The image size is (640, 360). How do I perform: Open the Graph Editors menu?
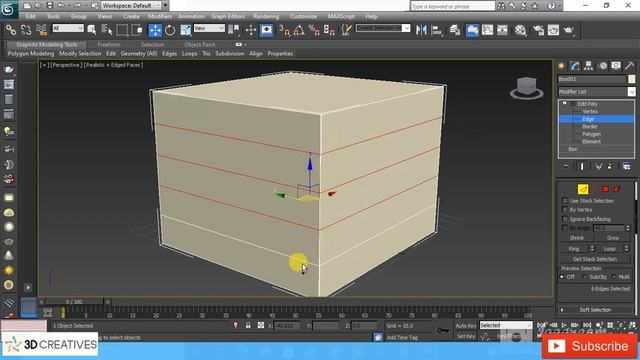228,16
